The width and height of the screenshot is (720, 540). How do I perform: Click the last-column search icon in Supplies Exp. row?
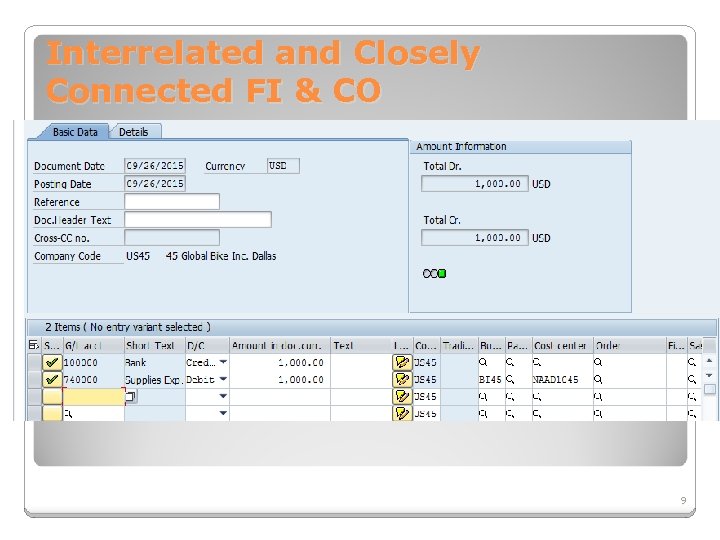692,379
